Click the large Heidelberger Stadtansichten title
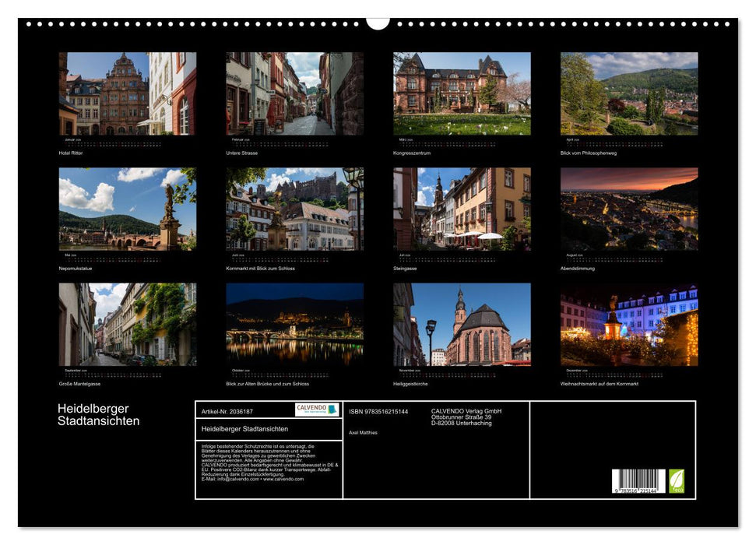 98,415
